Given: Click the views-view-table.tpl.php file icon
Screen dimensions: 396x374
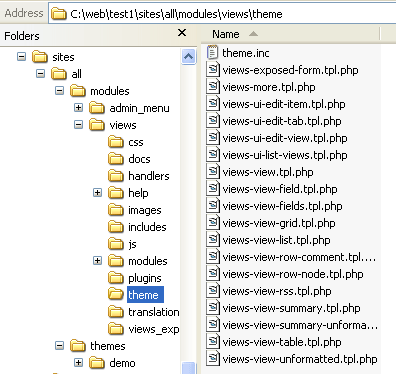Looking at the screenshot, I should [x=213, y=342].
